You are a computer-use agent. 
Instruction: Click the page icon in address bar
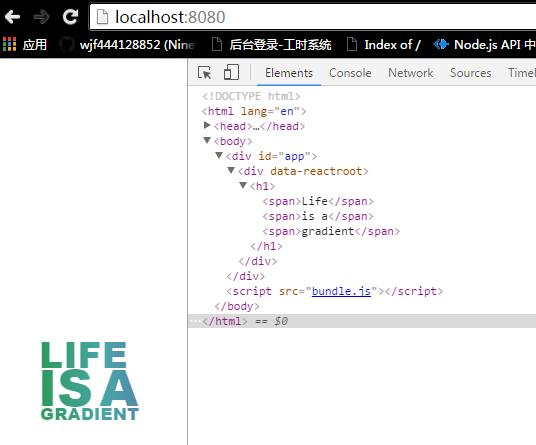point(102,17)
